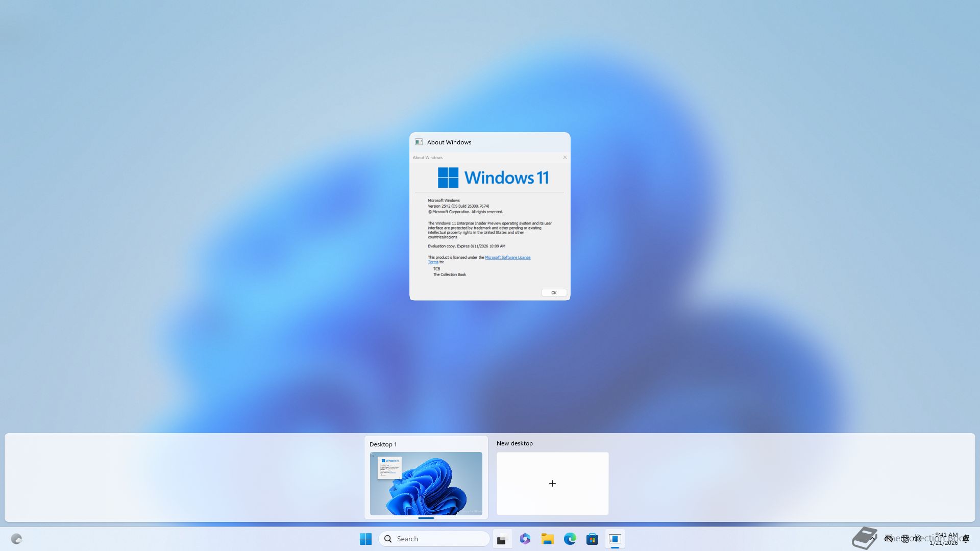
Task: Open notifications bell in system tray
Action: pyautogui.click(x=966, y=539)
